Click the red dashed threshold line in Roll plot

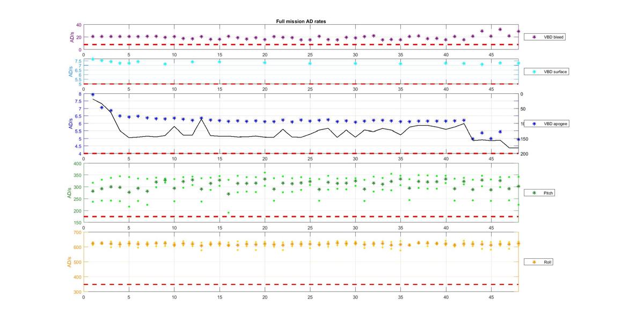click(x=301, y=285)
